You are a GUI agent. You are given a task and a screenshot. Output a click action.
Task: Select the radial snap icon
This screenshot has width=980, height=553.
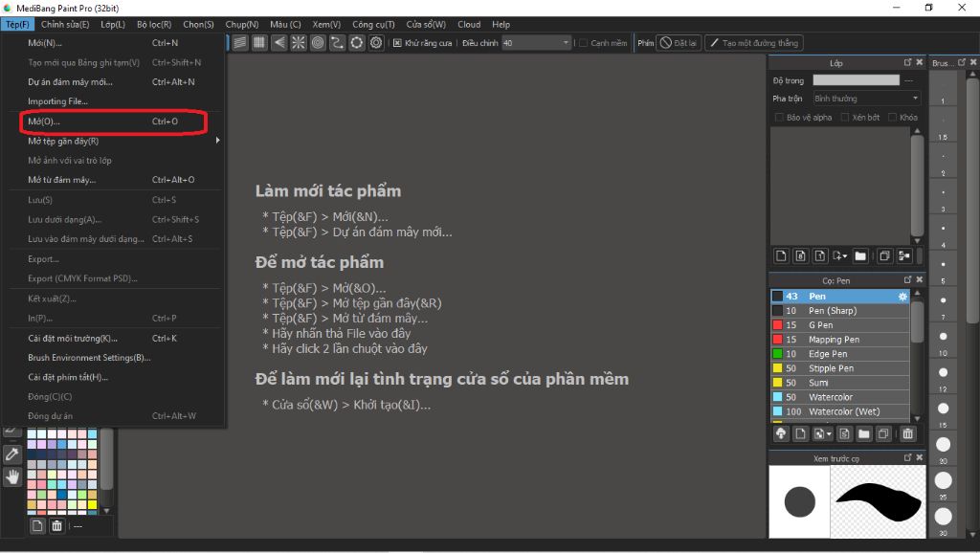(299, 42)
